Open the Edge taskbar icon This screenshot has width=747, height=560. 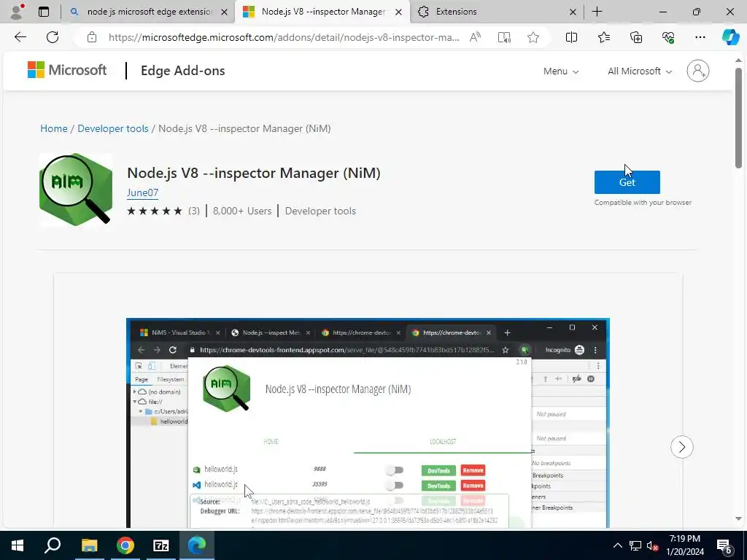(x=197, y=545)
